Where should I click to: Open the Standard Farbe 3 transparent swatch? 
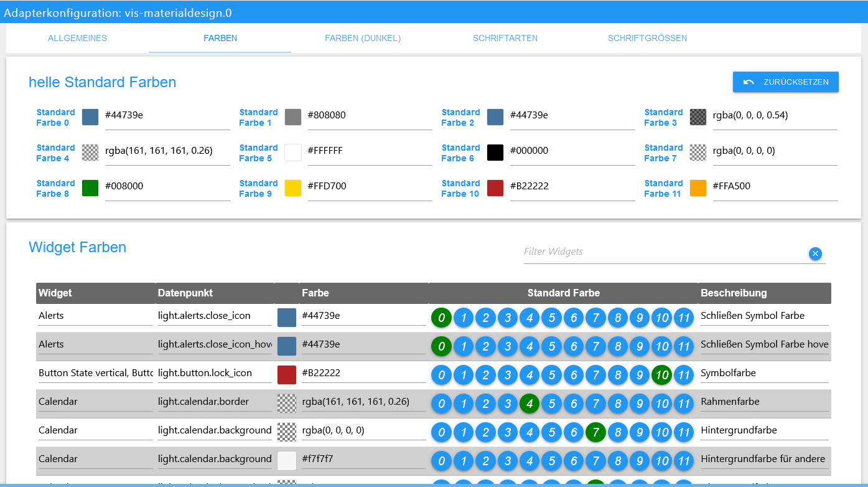(698, 117)
